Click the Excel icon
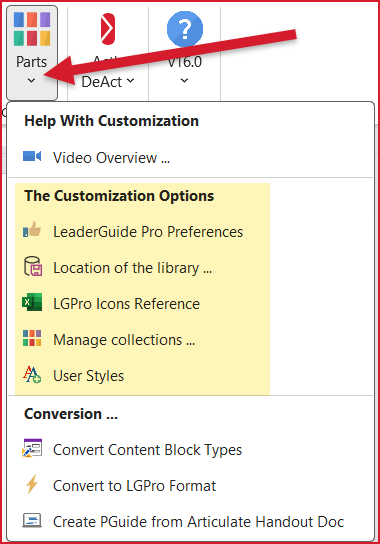The height and width of the screenshot is (544, 380). (32, 302)
